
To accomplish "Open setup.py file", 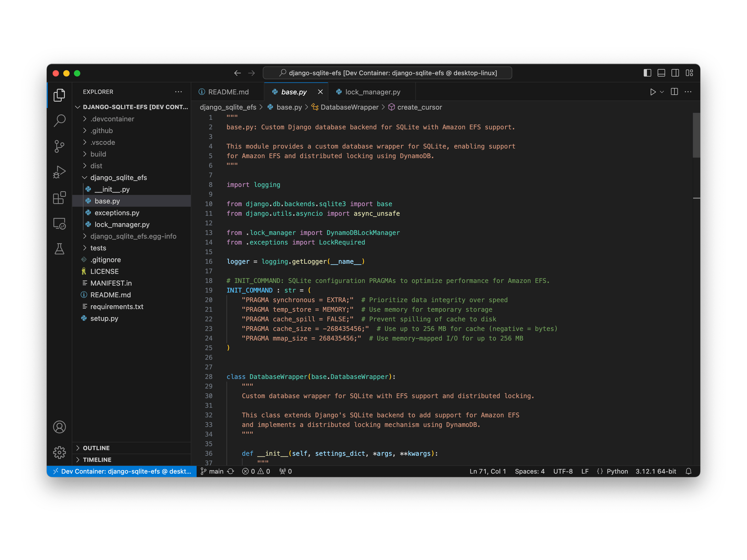I will click(x=132, y=318).
